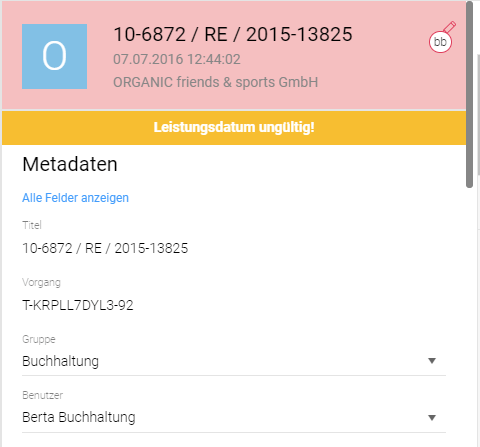Click the Alle Felder anzeigen link

(75, 198)
